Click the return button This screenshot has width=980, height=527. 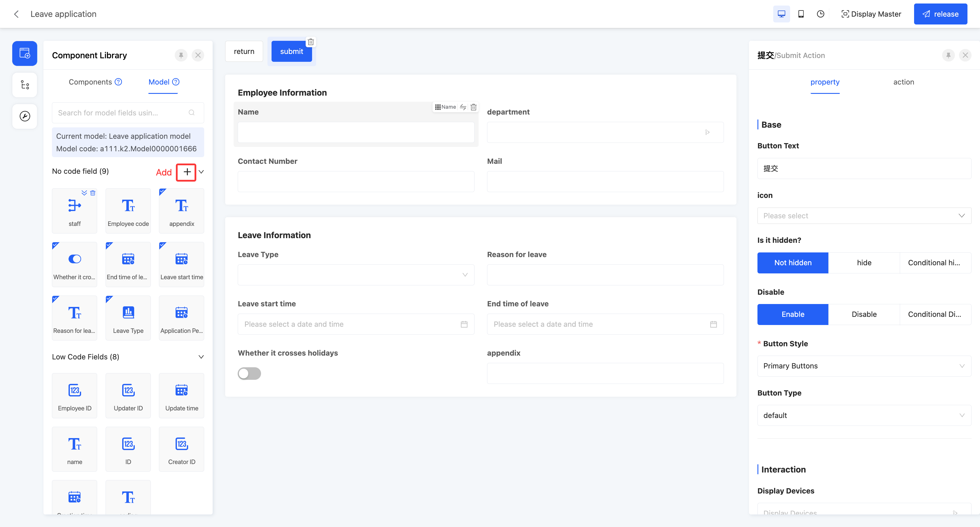click(x=244, y=51)
